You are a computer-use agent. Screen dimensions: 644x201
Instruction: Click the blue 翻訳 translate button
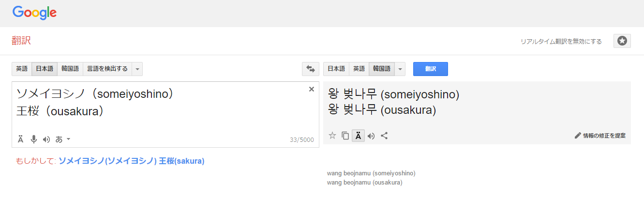tap(430, 69)
